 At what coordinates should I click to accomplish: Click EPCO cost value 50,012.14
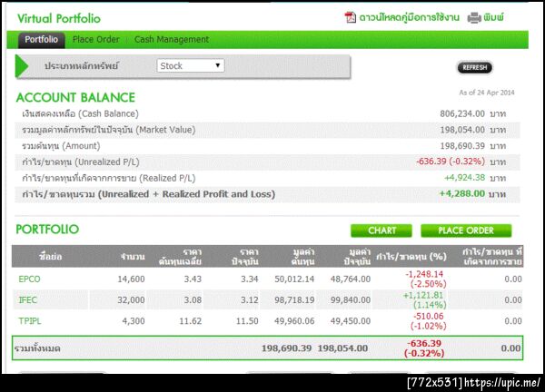pyautogui.click(x=294, y=279)
